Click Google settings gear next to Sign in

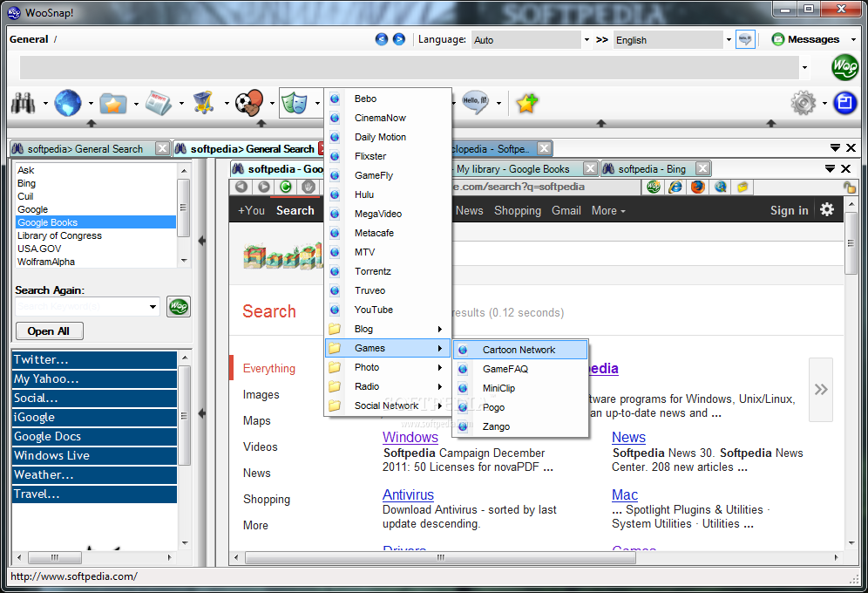pos(827,210)
